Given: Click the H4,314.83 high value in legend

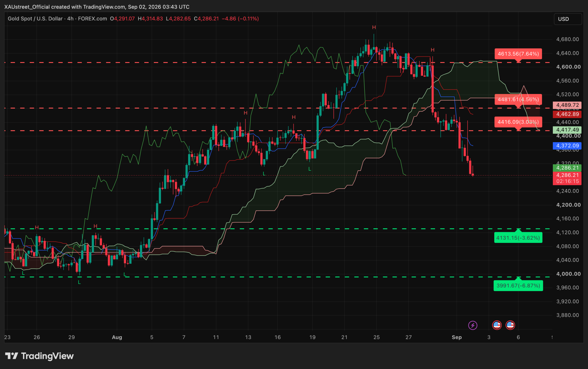Looking at the screenshot, I should [150, 19].
